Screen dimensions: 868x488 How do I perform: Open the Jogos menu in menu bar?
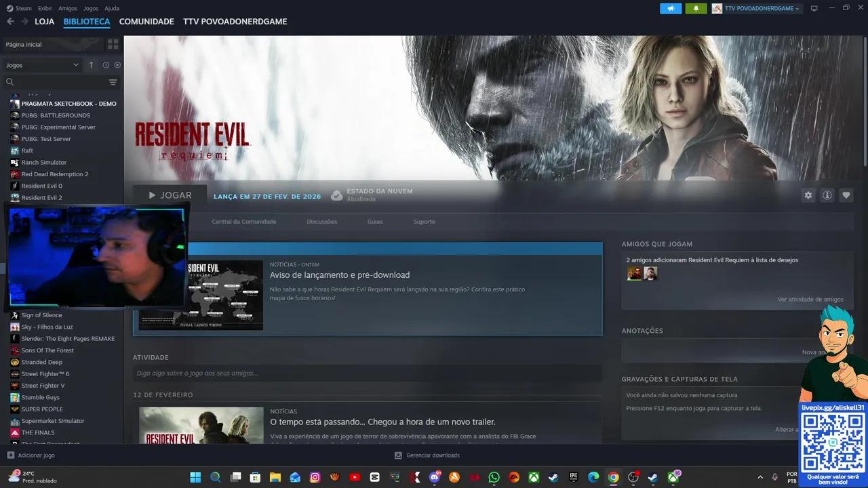[x=91, y=8]
